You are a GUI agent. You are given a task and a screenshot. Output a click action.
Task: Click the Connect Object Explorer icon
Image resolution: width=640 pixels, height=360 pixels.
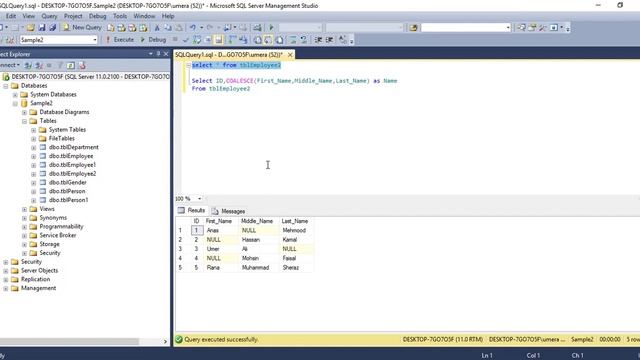[28, 65]
